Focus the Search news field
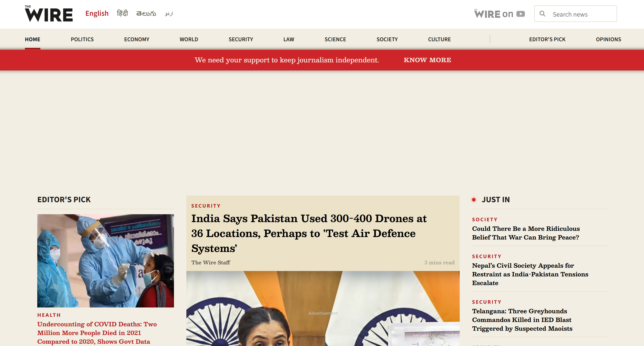644x346 pixels. tap(575, 14)
